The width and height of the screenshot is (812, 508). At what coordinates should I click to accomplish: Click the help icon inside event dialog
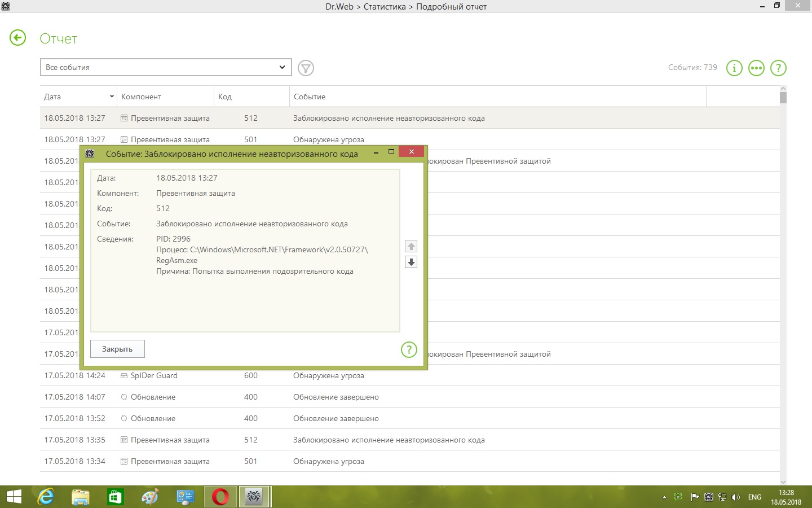click(x=409, y=349)
